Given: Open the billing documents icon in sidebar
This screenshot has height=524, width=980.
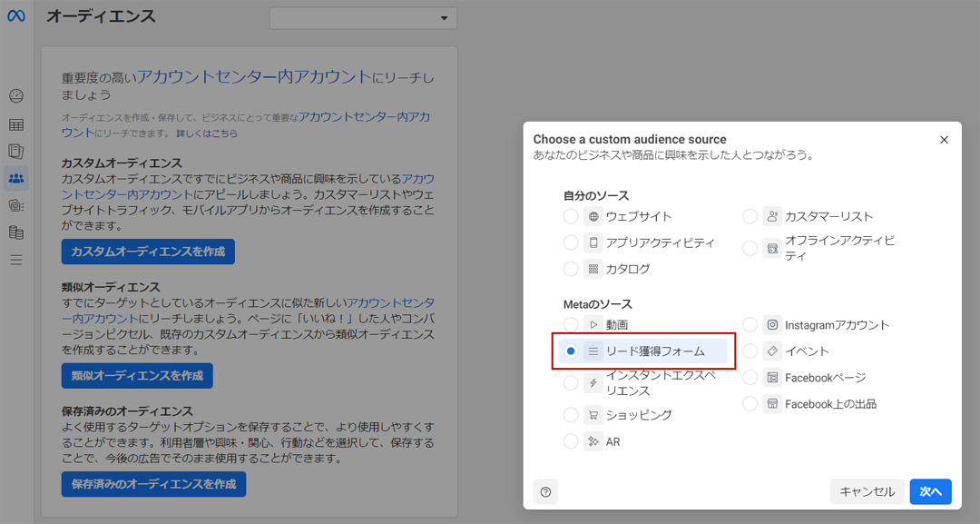Looking at the screenshot, I should coord(16,232).
